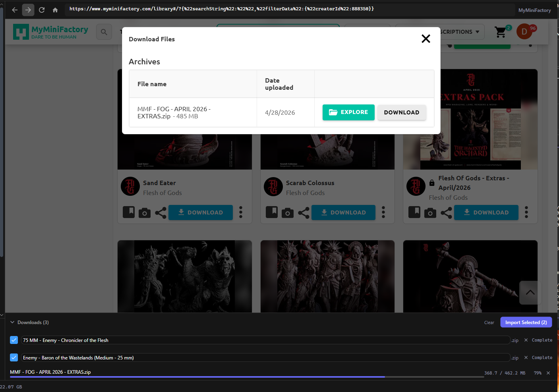Click the MyMiniFactory tab title
The height and width of the screenshot is (392, 559).
[534, 10]
